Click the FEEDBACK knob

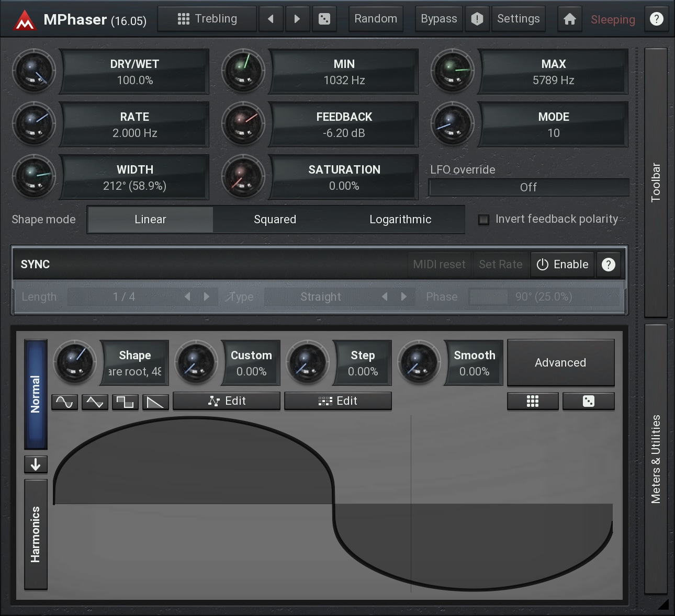coord(243,124)
